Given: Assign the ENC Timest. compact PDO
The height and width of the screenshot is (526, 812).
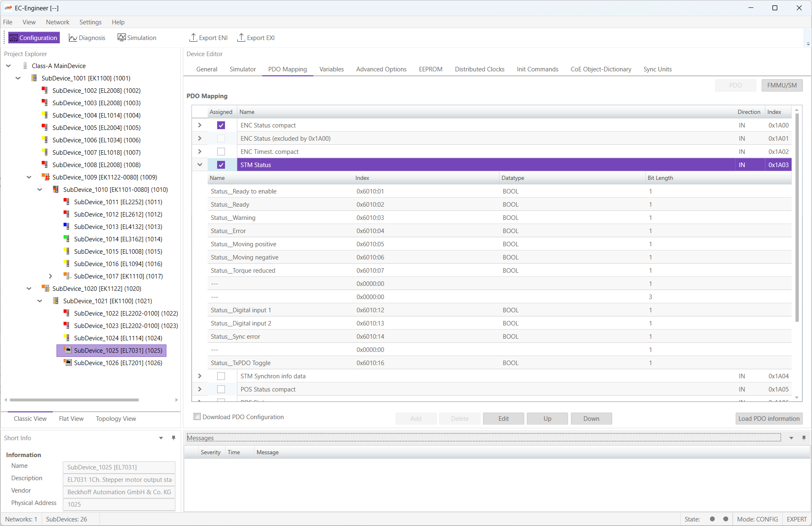Looking at the screenshot, I should click(221, 151).
